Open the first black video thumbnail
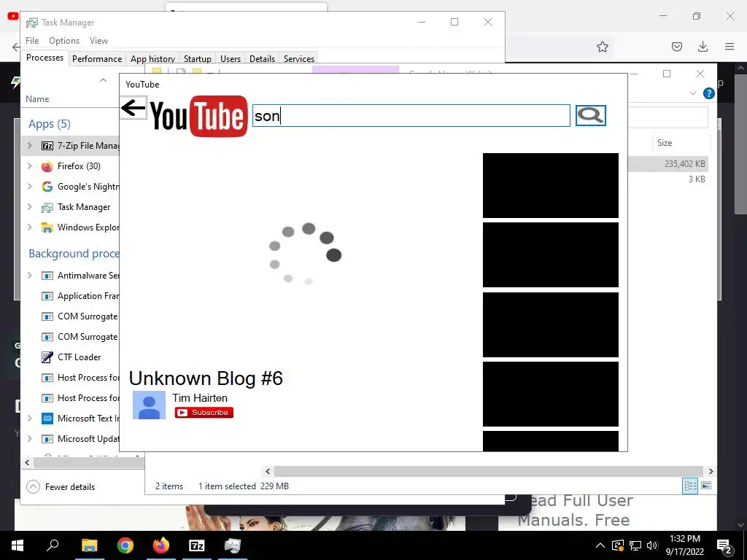747x560 pixels. (551, 185)
